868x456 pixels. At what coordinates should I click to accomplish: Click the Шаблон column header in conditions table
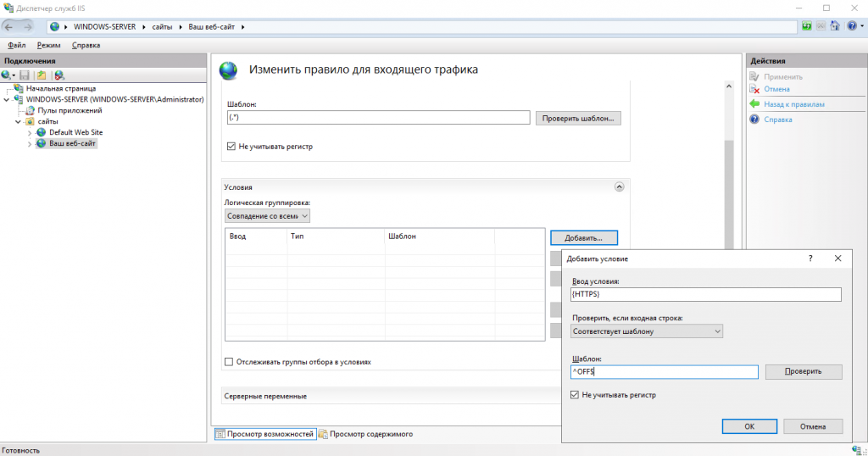(440, 236)
